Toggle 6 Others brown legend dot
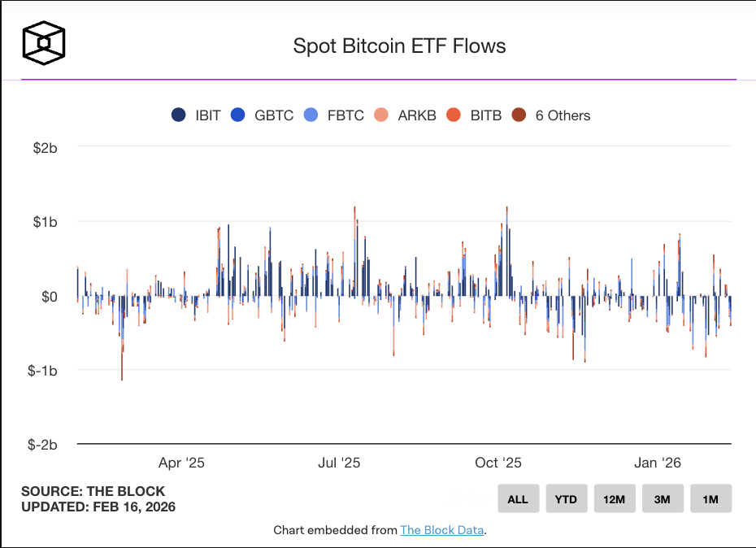 pos(519,115)
